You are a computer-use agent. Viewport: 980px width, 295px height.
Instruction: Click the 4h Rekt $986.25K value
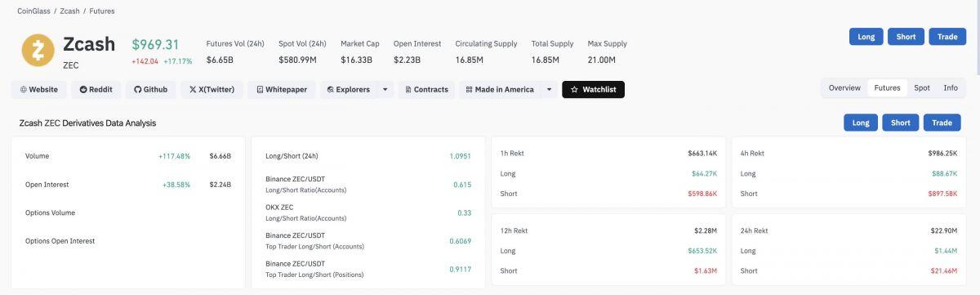point(942,153)
